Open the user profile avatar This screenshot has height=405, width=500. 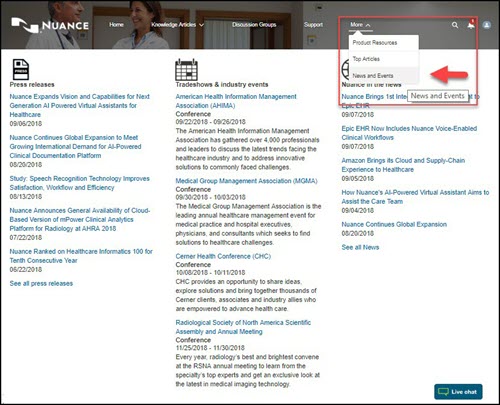click(x=487, y=25)
